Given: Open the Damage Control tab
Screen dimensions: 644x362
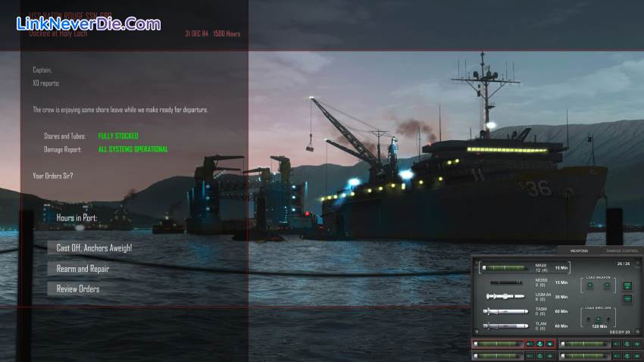Looking at the screenshot, I should click(x=622, y=251).
